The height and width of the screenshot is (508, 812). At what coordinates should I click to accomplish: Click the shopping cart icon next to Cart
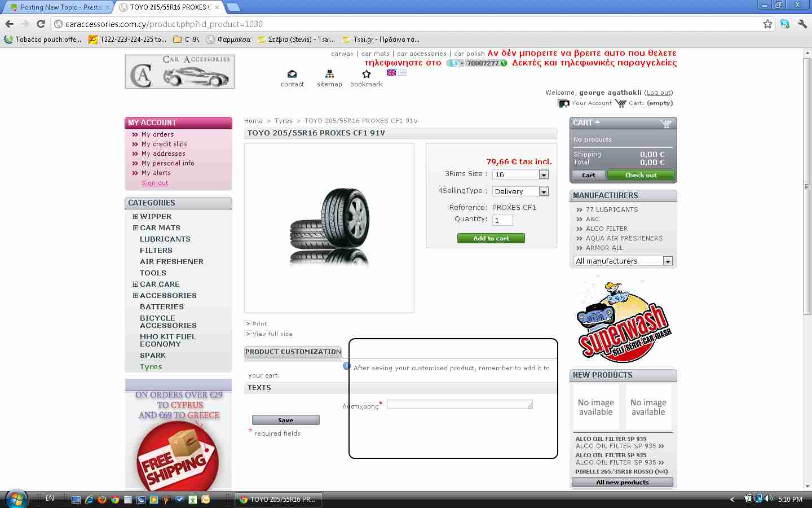(621, 103)
